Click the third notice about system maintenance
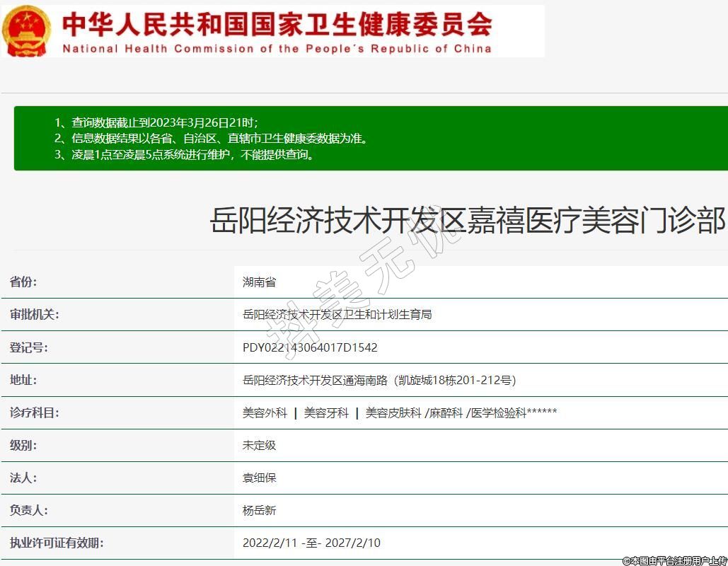Screen dimensions: 728x566 (x=184, y=154)
